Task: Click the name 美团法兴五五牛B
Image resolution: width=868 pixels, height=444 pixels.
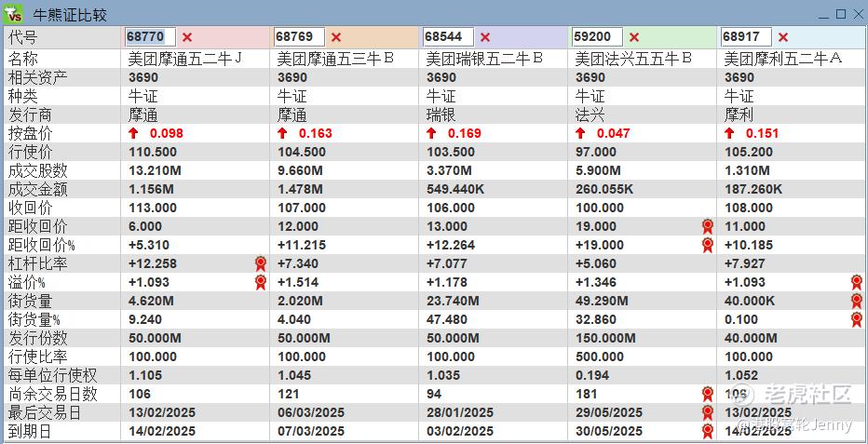Action: [x=634, y=59]
